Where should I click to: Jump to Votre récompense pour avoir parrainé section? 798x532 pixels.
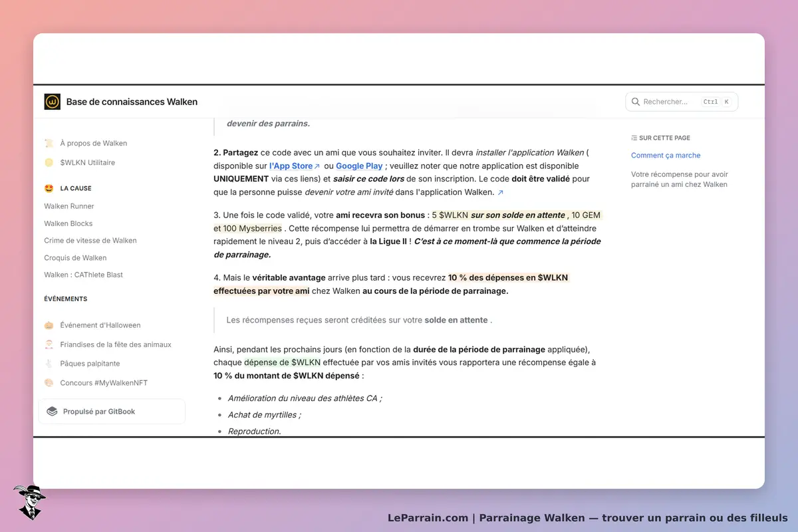point(679,180)
